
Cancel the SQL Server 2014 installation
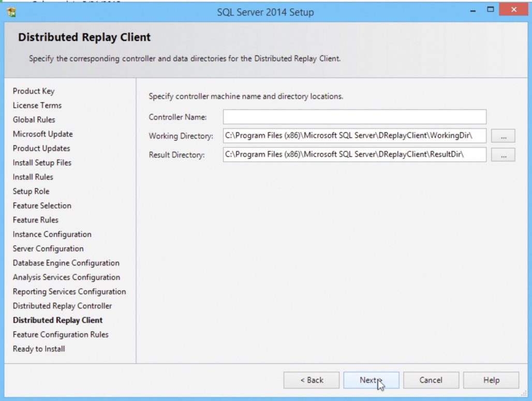click(x=431, y=380)
